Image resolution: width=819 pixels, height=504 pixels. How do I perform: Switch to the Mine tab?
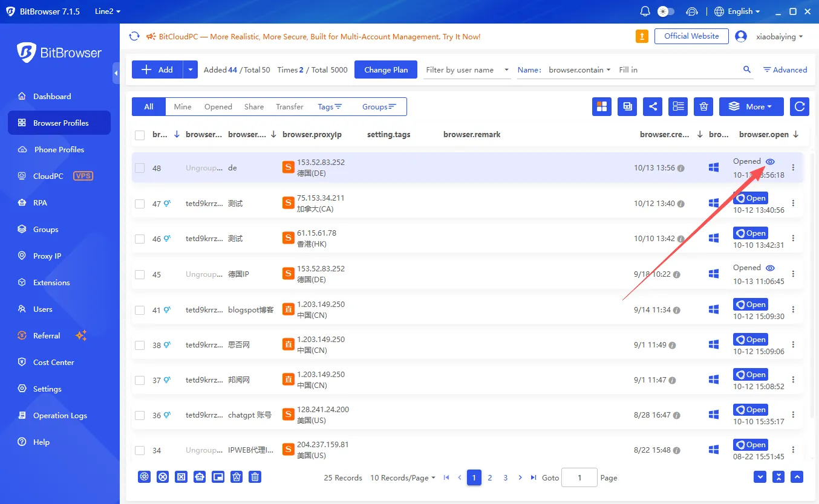[x=183, y=107]
